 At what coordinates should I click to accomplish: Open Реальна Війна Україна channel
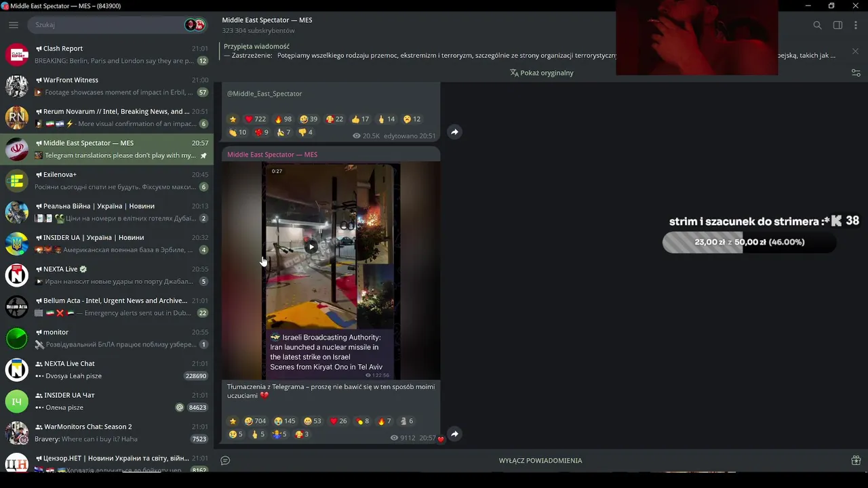point(106,212)
